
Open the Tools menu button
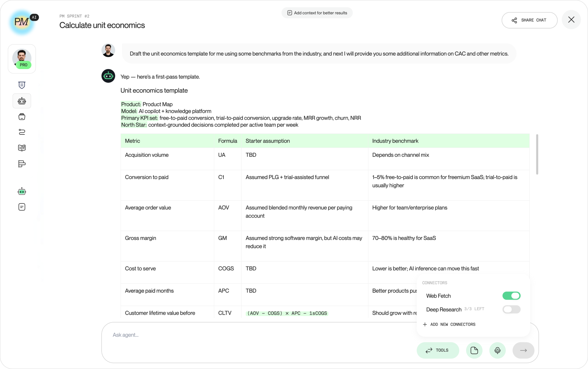[438, 350]
